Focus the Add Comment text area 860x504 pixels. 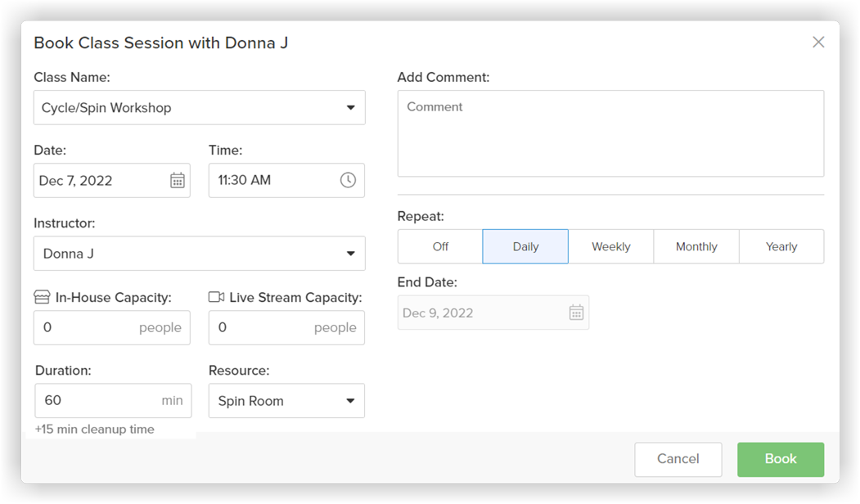coord(610,134)
